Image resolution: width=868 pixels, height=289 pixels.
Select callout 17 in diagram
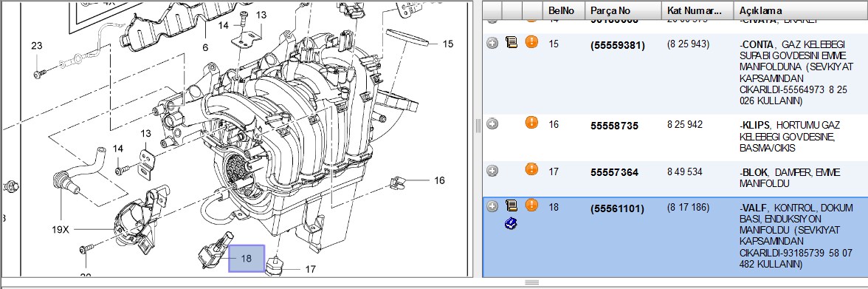click(x=310, y=269)
